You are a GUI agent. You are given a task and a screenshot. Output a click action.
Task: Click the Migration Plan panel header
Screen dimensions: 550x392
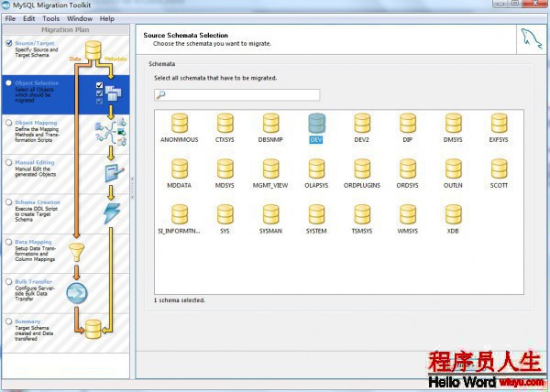tap(66, 30)
